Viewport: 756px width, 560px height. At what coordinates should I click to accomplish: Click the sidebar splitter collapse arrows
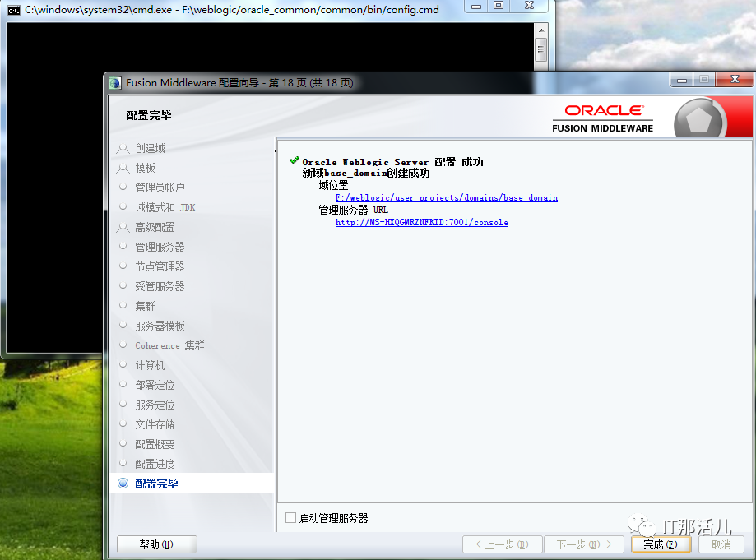(x=276, y=146)
